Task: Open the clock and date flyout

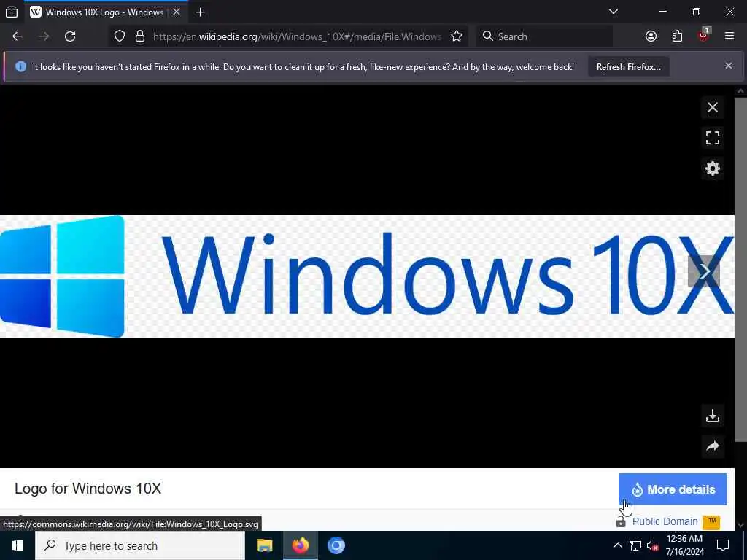Action: pos(684,545)
